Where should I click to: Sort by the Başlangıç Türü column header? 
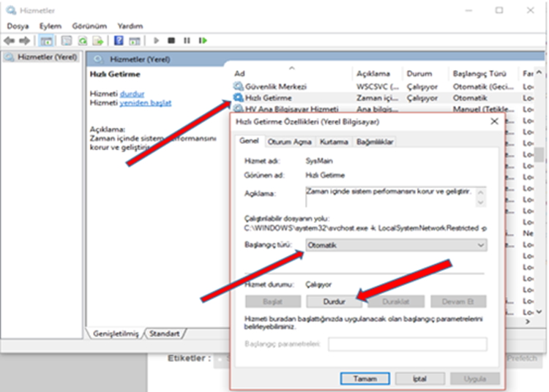(483, 73)
